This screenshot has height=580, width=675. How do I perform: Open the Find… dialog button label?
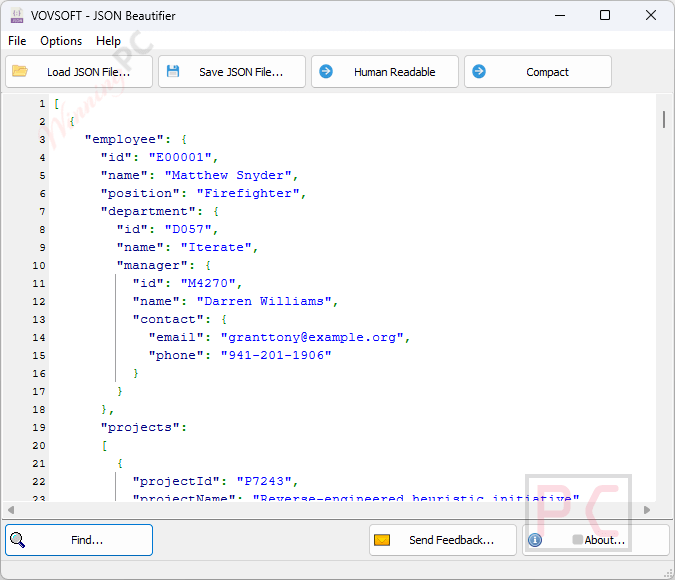tap(87, 540)
